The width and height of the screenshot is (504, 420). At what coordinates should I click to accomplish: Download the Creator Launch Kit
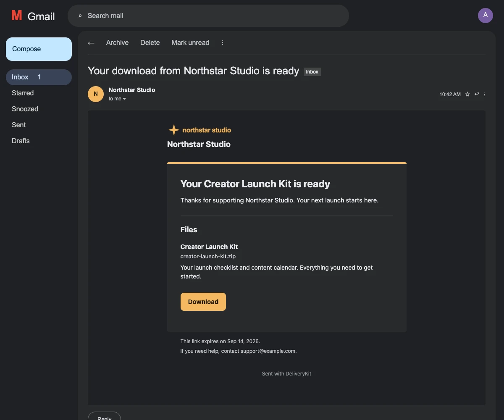(x=203, y=302)
